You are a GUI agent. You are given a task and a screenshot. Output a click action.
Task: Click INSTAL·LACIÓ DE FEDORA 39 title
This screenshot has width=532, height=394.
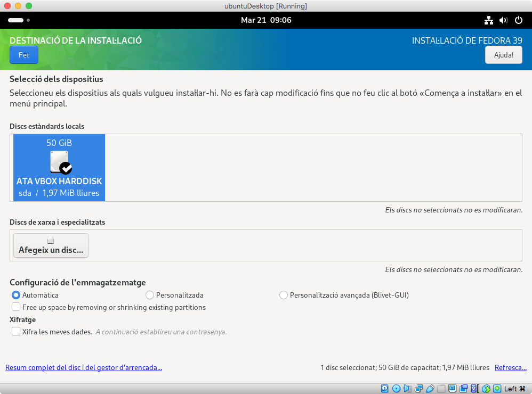pyautogui.click(x=467, y=40)
